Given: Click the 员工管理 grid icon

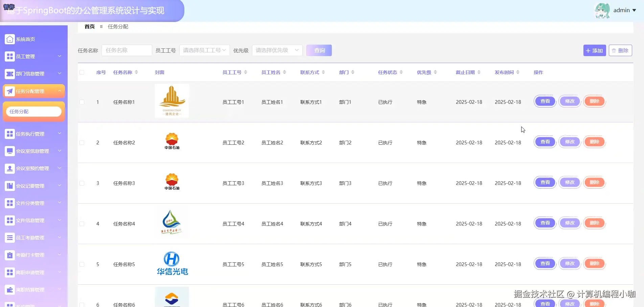Looking at the screenshot, I should 10,56.
